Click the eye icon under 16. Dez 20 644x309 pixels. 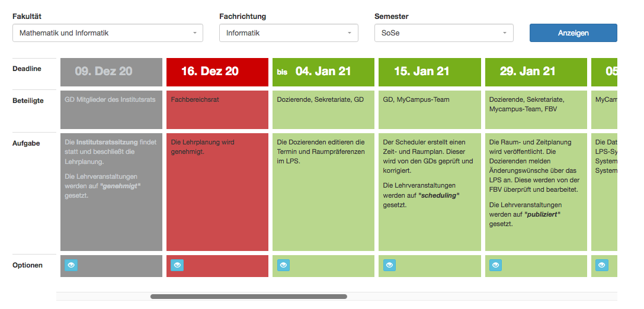pos(177,265)
